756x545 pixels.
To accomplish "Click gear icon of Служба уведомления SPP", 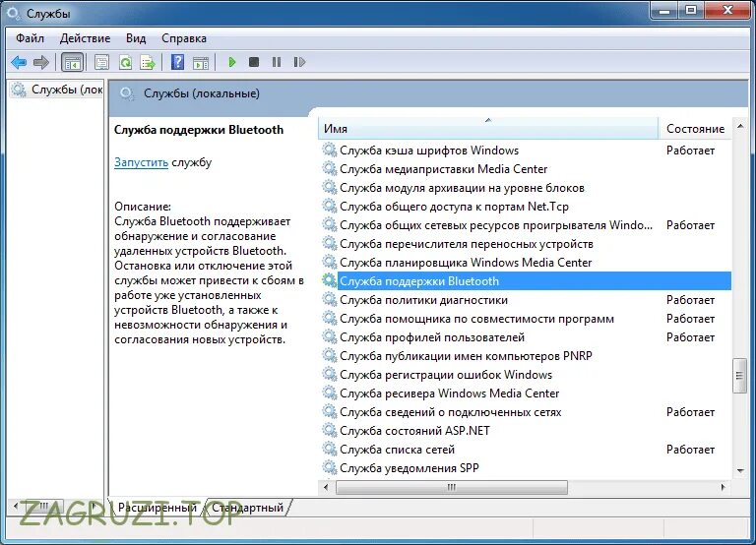I will [330, 467].
